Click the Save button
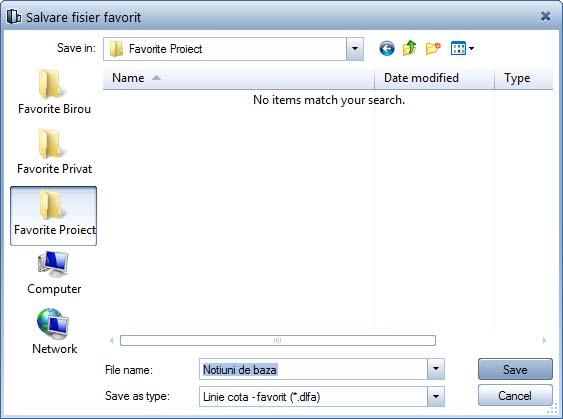563x419 pixels. (515, 369)
